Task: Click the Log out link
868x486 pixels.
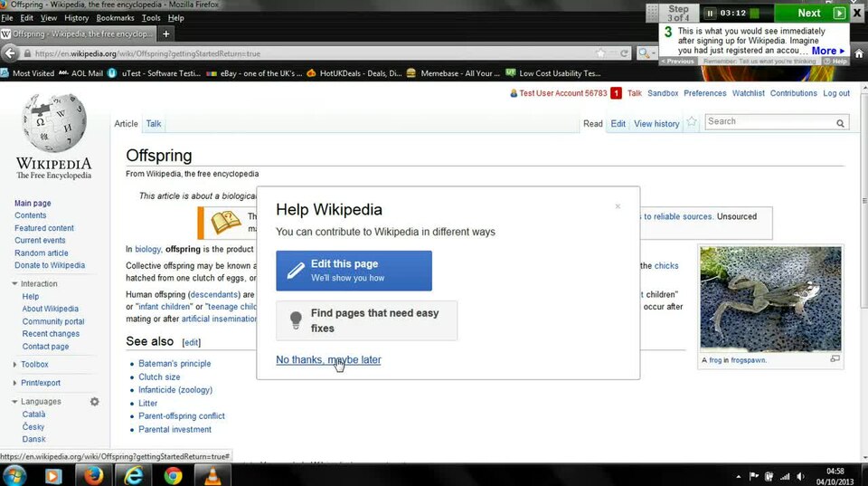Action: pyautogui.click(x=835, y=93)
